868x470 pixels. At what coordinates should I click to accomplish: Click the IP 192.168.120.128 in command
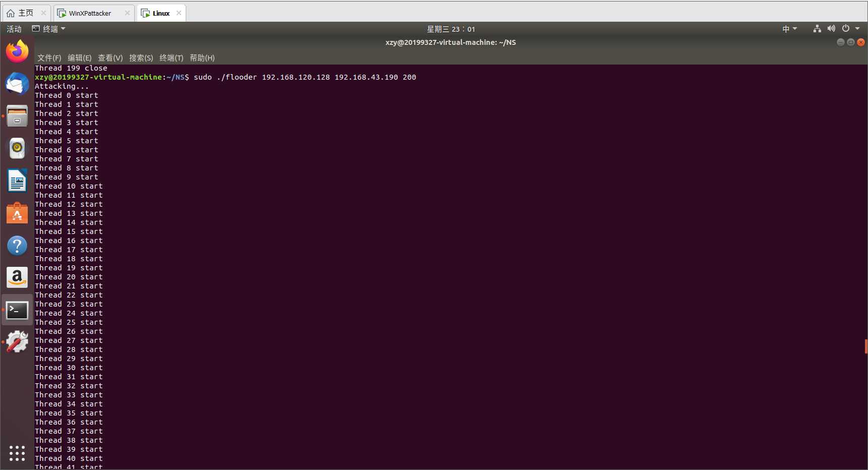click(296, 77)
